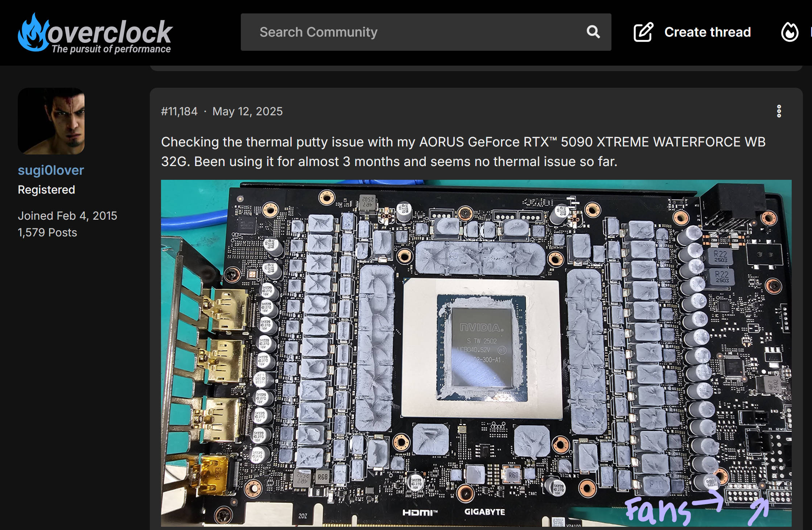Viewport: 812px width, 530px height.
Task: Click the Registered user title
Action: click(x=46, y=190)
